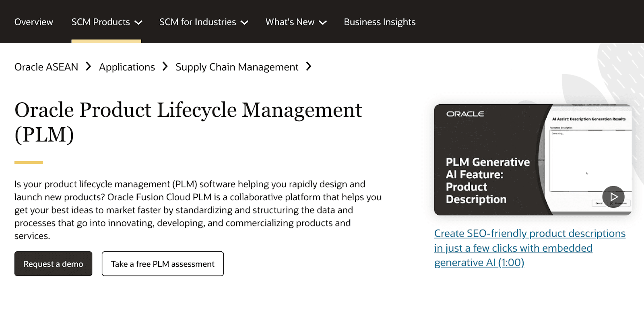The width and height of the screenshot is (644, 315).
Task: Navigate to Oracle ASEAN breadcrumb link
Action: click(46, 67)
